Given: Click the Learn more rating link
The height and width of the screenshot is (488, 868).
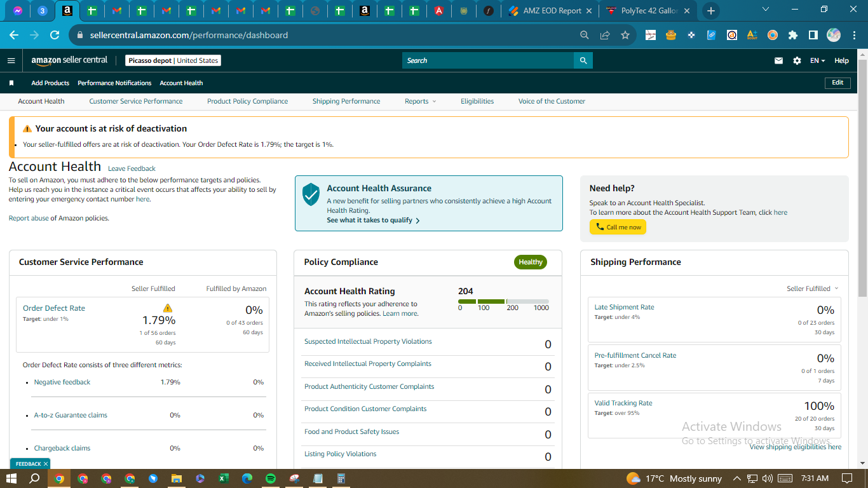Looking at the screenshot, I should pyautogui.click(x=400, y=314).
